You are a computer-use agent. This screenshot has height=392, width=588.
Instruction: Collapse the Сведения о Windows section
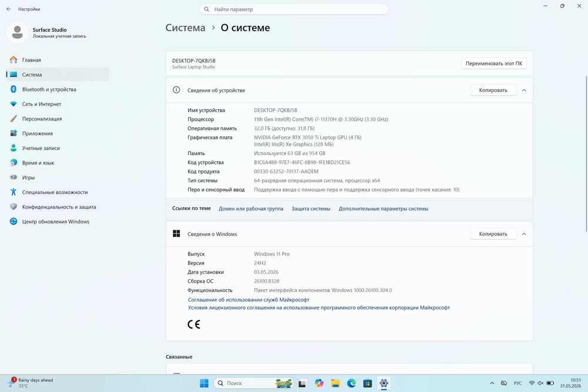pyautogui.click(x=524, y=234)
